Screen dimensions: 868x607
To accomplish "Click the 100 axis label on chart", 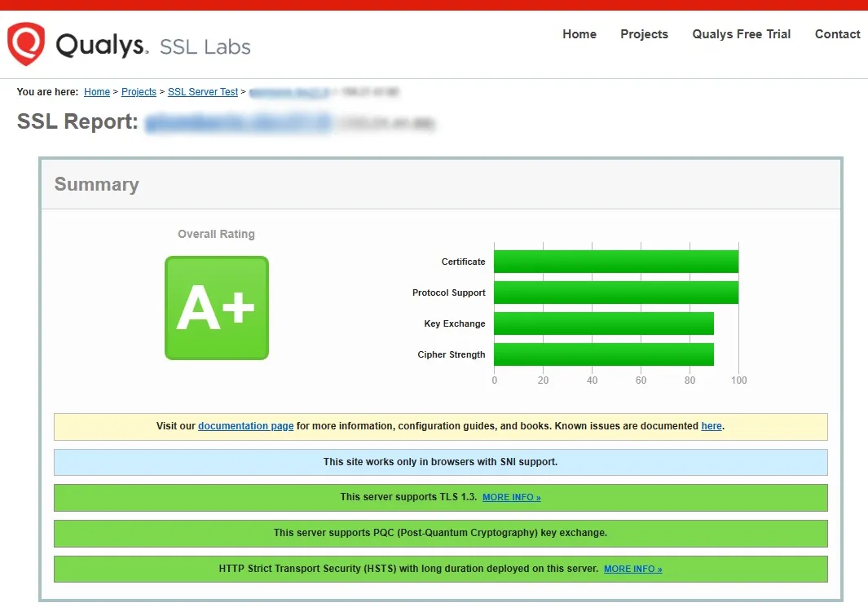I will pyautogui.click(x=738, y=380).
